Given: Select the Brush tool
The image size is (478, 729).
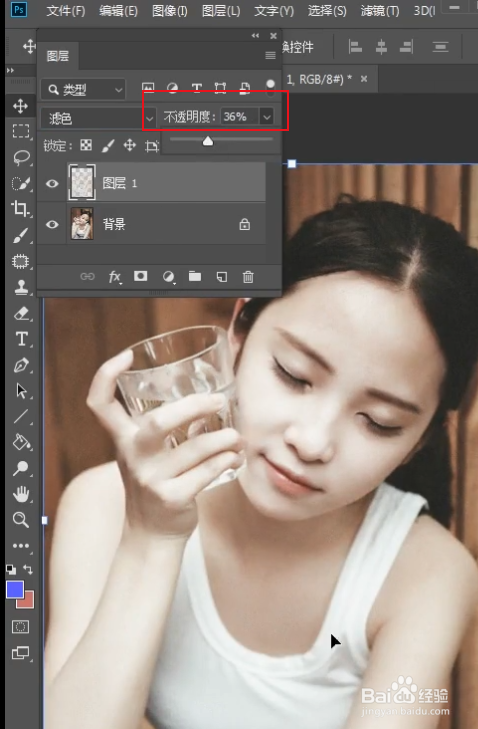Looking at the screenshot, I should pos(20,235).
